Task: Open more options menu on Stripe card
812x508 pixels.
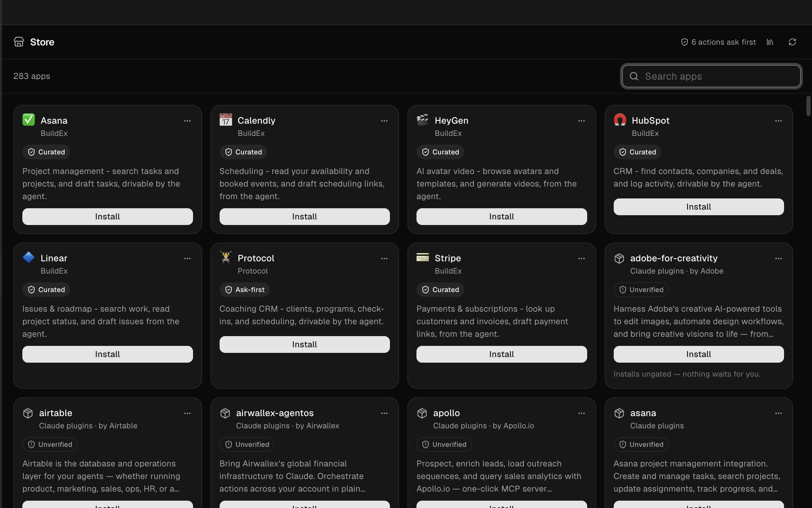Action: pyautogui.click(x=582, y=259)
